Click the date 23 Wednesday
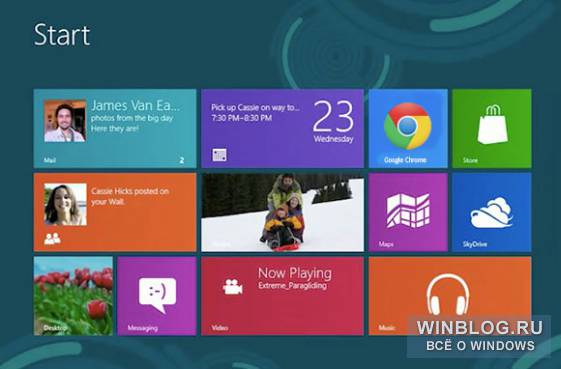 coord(333,122)
